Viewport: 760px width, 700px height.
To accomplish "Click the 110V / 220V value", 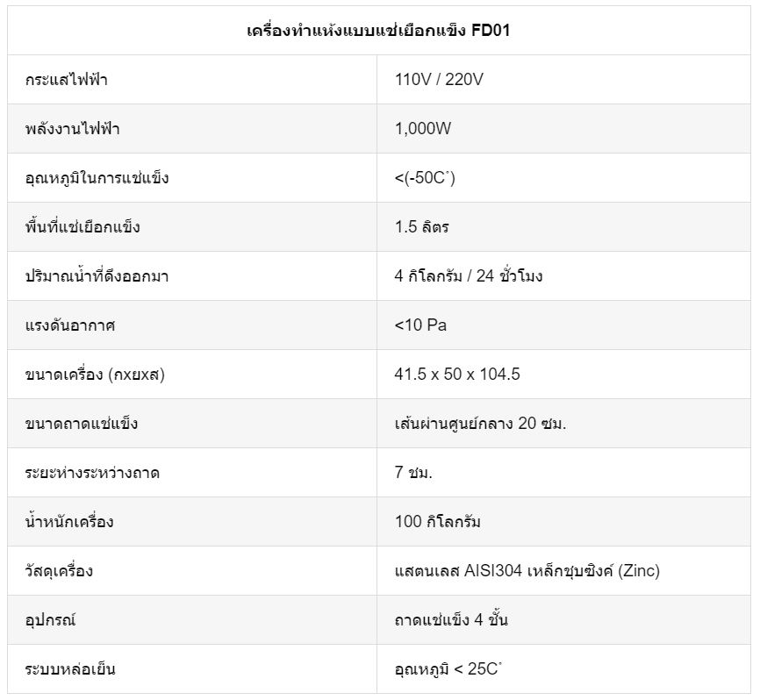I will tap(439, 80).
